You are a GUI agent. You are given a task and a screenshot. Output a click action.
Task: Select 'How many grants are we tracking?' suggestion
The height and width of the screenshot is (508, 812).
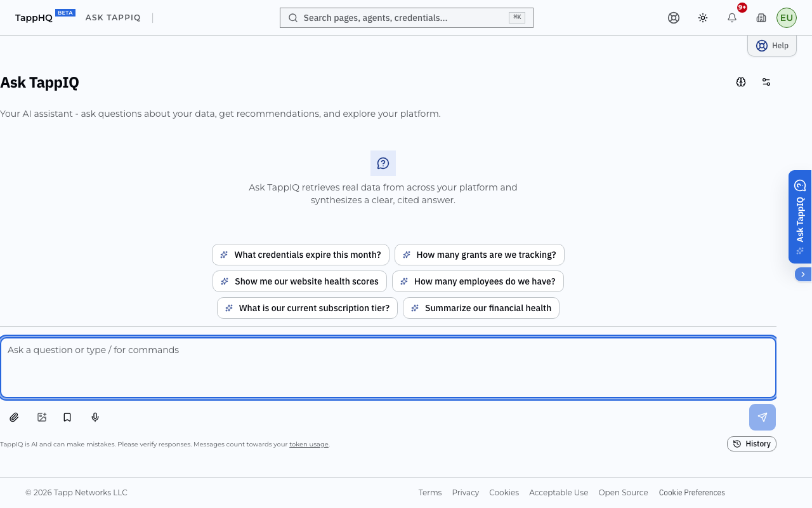(480, 255)
